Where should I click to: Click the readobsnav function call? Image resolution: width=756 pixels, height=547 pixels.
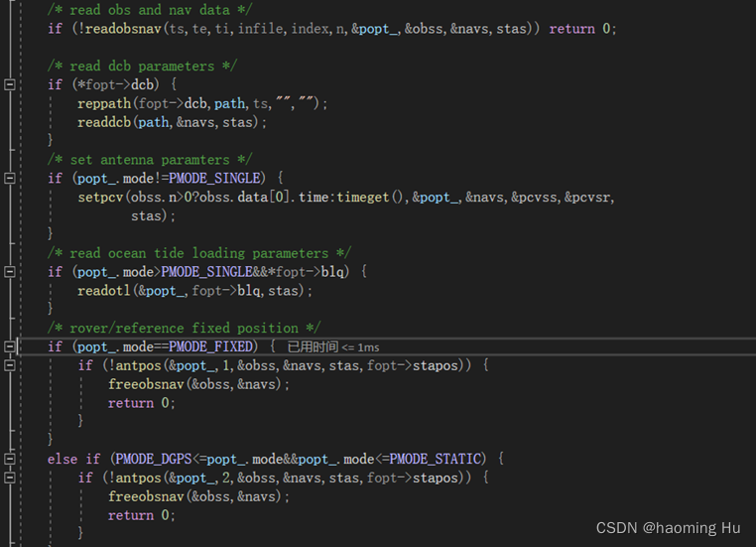click(123, 29)
